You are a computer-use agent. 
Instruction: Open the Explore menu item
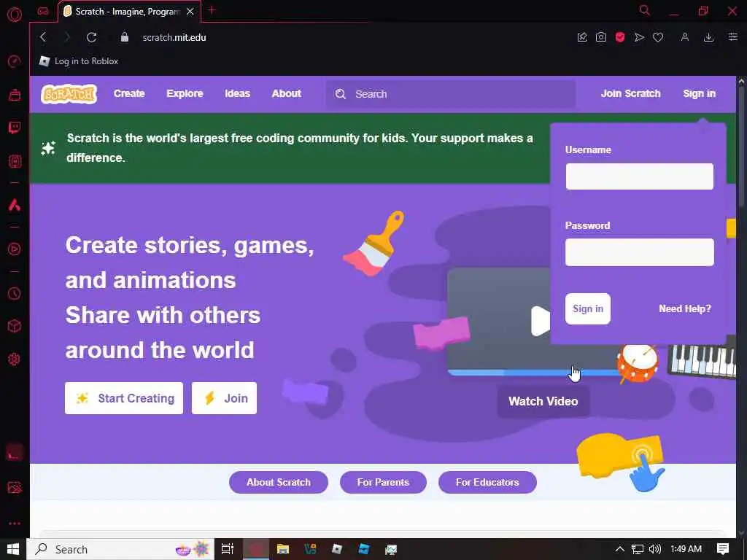click(x=185, y=94)
